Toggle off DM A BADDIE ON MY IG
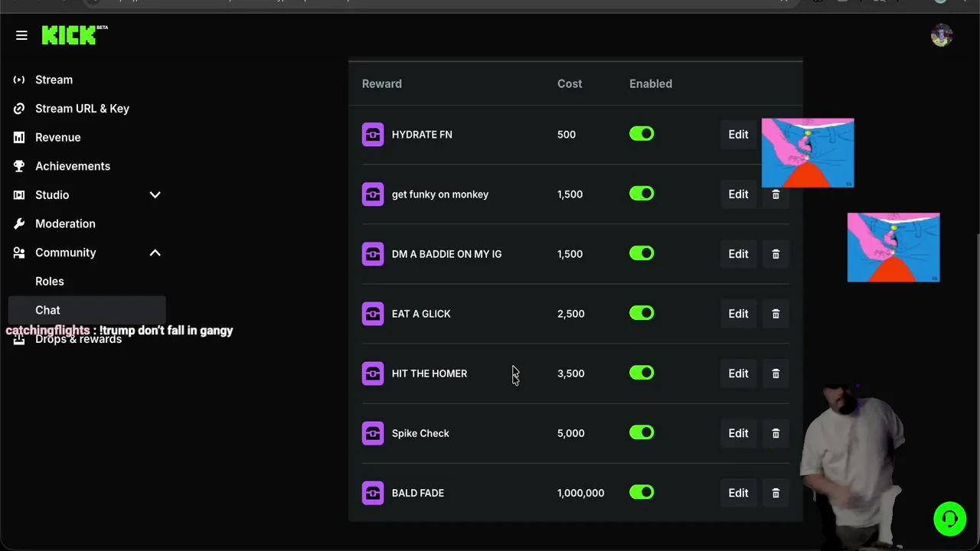 (642, 253)
